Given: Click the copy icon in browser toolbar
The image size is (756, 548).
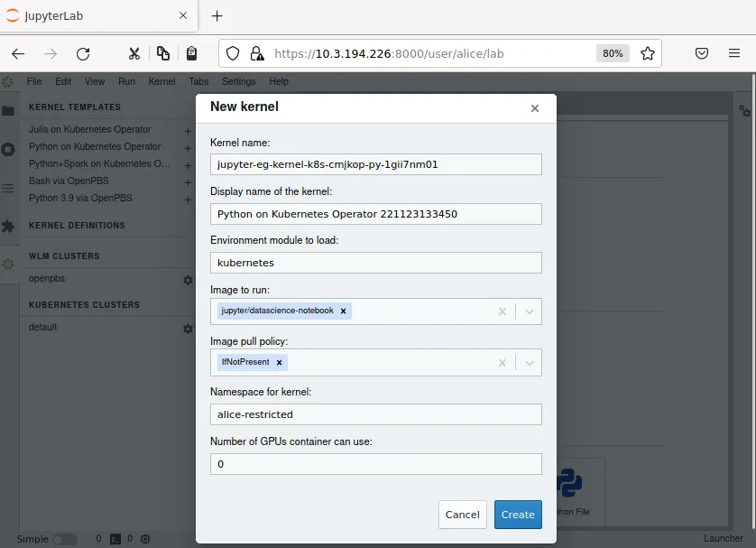Looking at the screenshot, I should point(163,53).
